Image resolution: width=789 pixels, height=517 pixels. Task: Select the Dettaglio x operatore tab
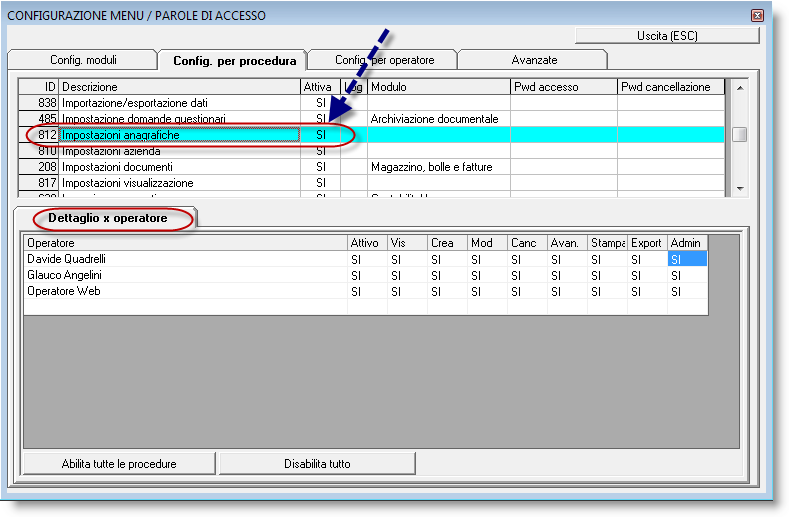coord(107,218)
